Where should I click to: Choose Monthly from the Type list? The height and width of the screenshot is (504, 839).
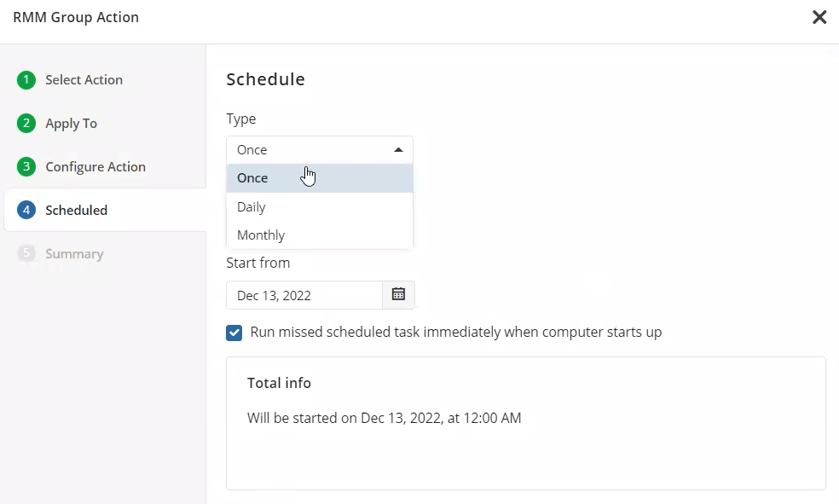(261, 235)
